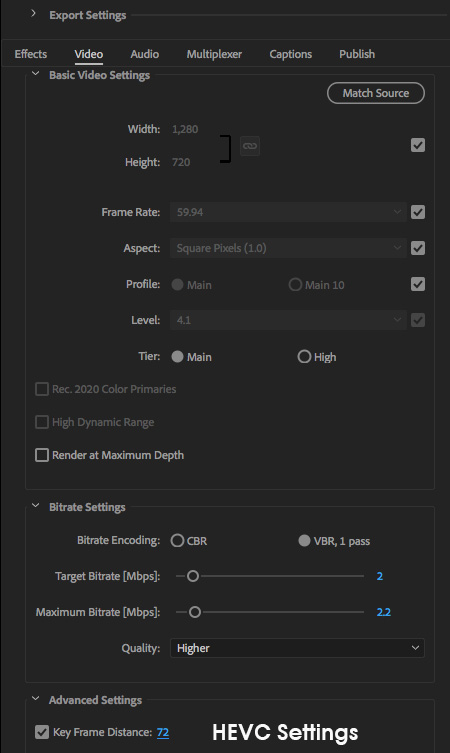Image resolution: width=450 pixels, height=753 pixels.
Task: Click the width-height link constraint icon
Action: tap(250, 146)
